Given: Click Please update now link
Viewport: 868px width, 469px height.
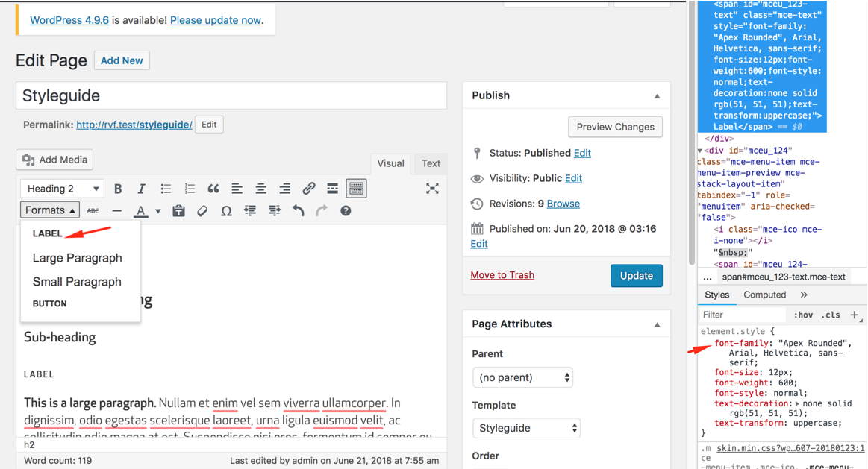Looking at the screenshot, I should (216, 20).
